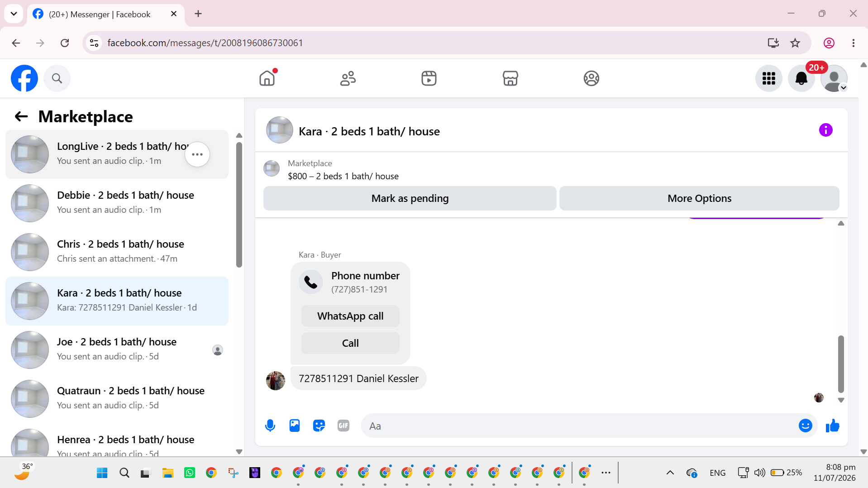The image size is (868, 488).
Task: Open the Friends icon in top navigation
Action: coord(348,78)
